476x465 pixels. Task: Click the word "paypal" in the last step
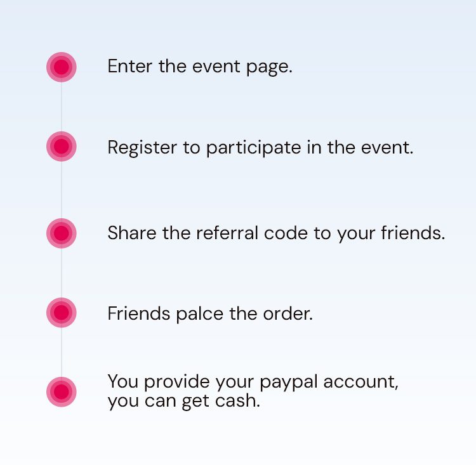pos(289,382)
